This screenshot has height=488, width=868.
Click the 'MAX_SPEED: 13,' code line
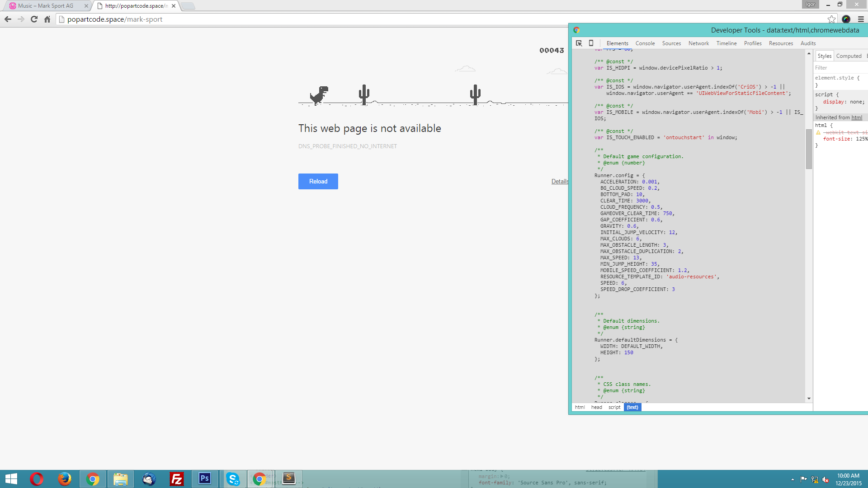(621, 258)
